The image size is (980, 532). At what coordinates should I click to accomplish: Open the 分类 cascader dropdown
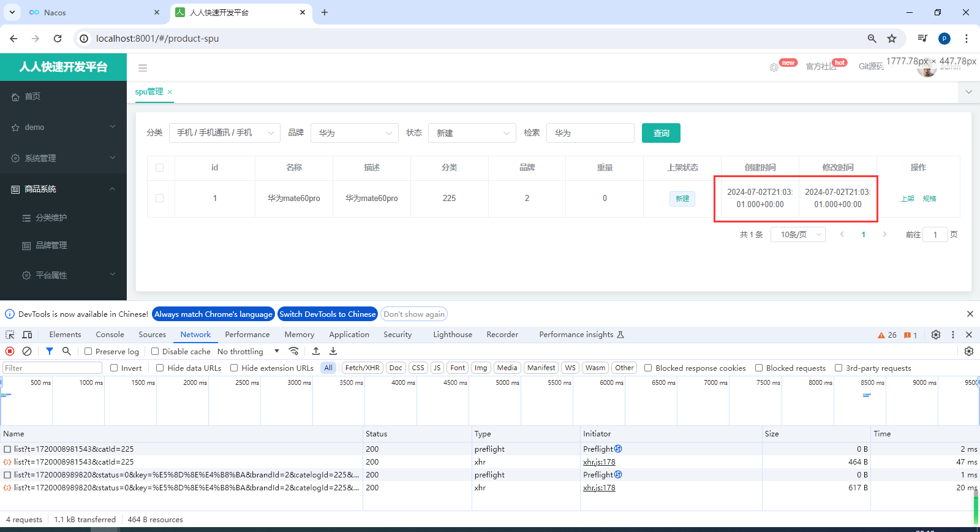pos(225,133)
